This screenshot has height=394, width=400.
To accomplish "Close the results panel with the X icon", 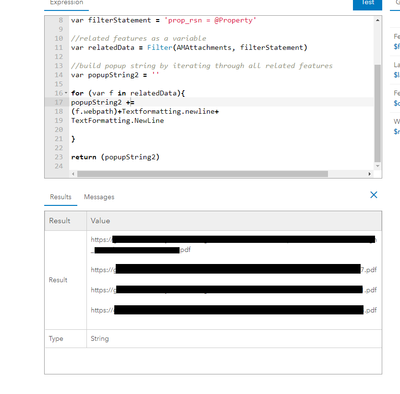I will tap(374, 195).
